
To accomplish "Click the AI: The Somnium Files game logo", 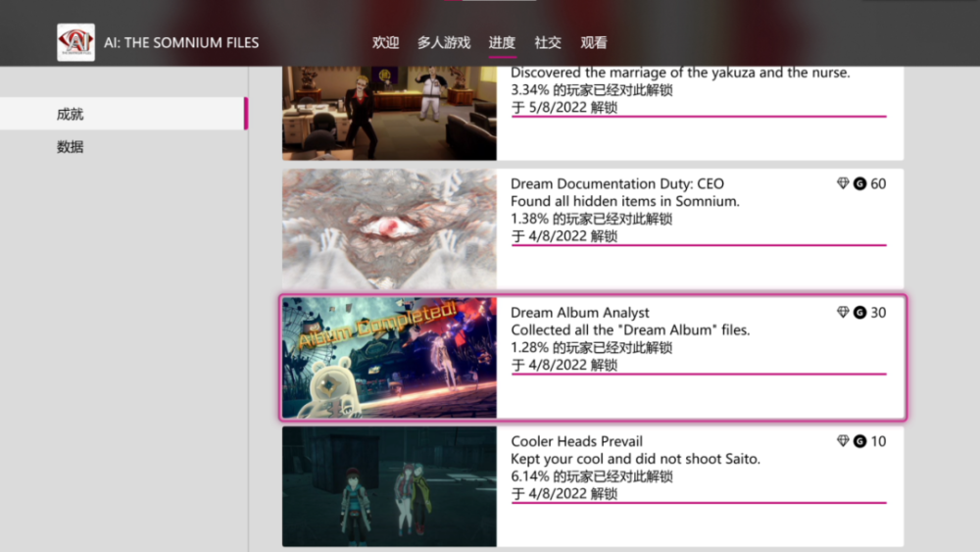I will click(75, 42).
